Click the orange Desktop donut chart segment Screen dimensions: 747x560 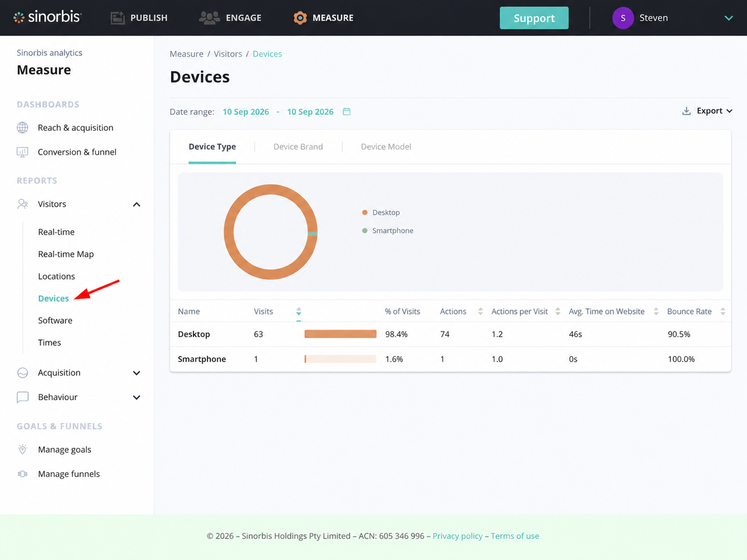click(x=229, y=232)
